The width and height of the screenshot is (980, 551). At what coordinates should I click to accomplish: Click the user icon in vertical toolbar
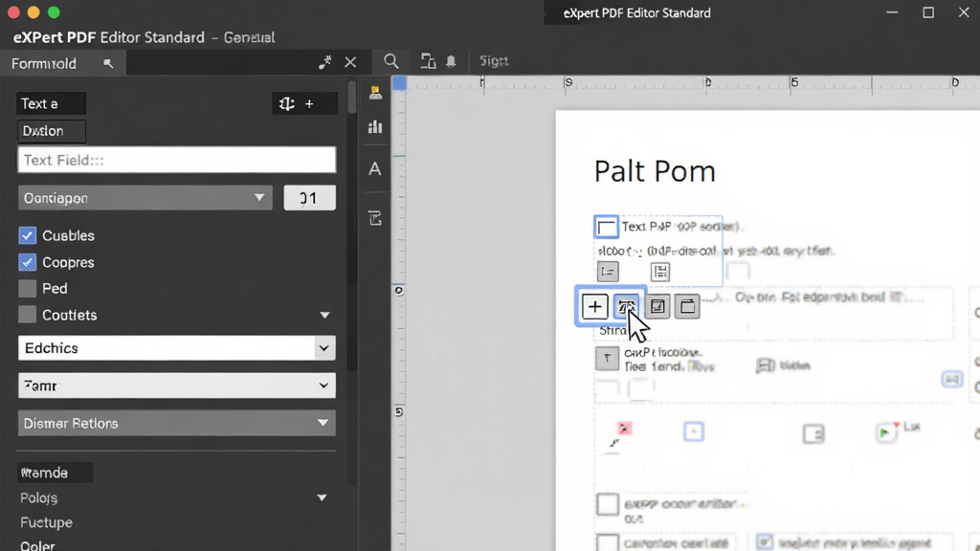[375, 93]
